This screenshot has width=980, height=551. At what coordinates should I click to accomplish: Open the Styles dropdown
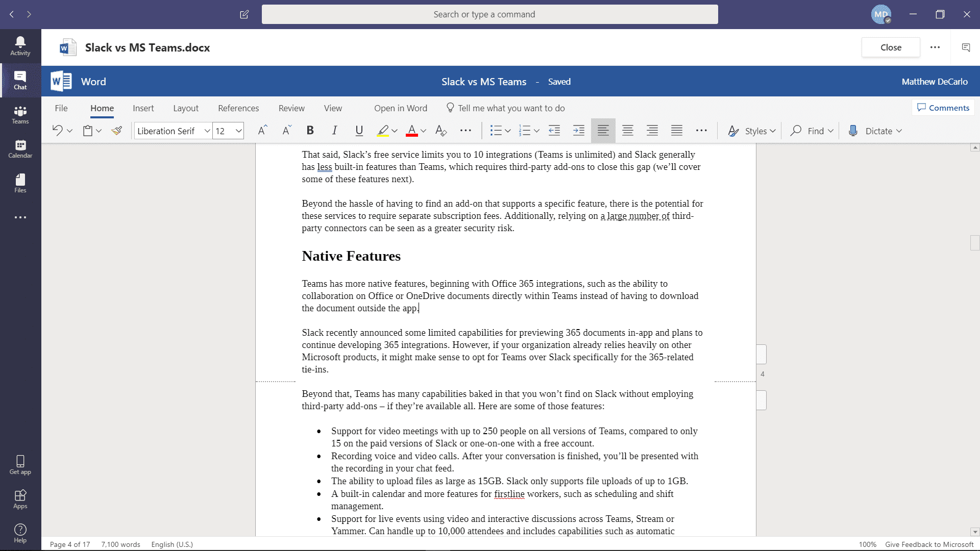coord(752,131)
